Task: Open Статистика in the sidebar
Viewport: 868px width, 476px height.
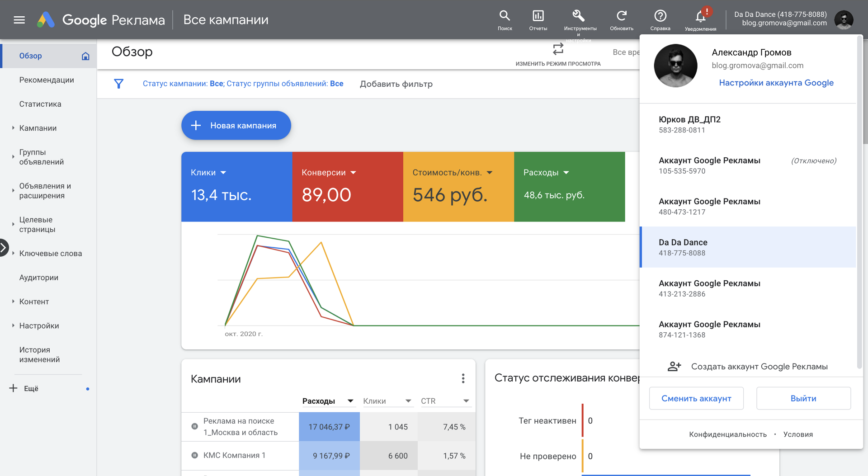Action: [x=40, y=104]
